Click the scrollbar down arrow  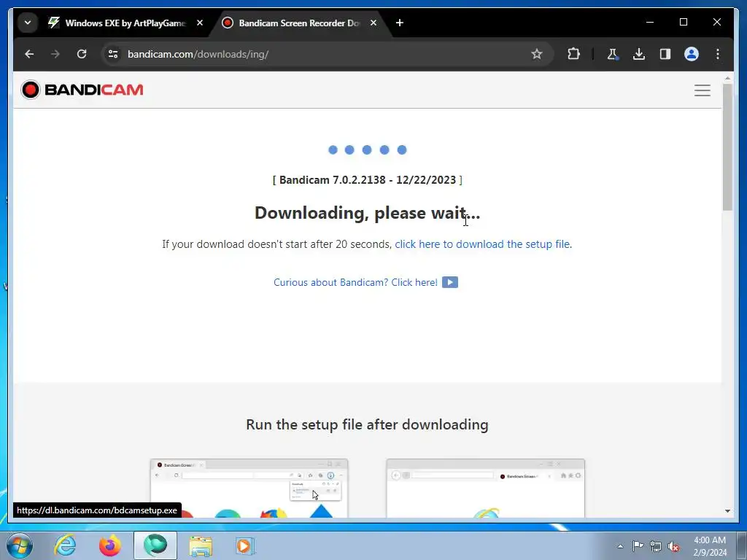[727, 511]
